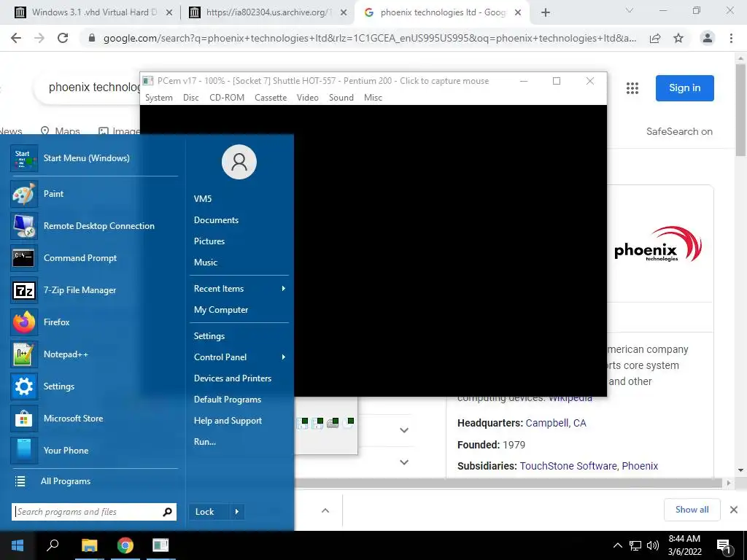This screenshot has height=560, width=747.
Task: Open the Settings gear app entry
Action: pyautogui.click(x=94, y=386)
